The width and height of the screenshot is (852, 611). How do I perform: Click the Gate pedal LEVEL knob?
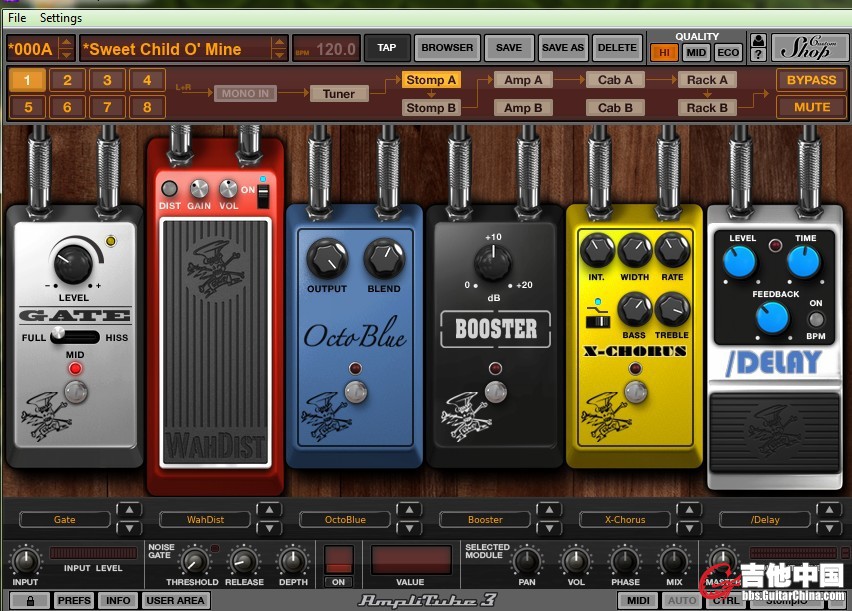[73, 264]
